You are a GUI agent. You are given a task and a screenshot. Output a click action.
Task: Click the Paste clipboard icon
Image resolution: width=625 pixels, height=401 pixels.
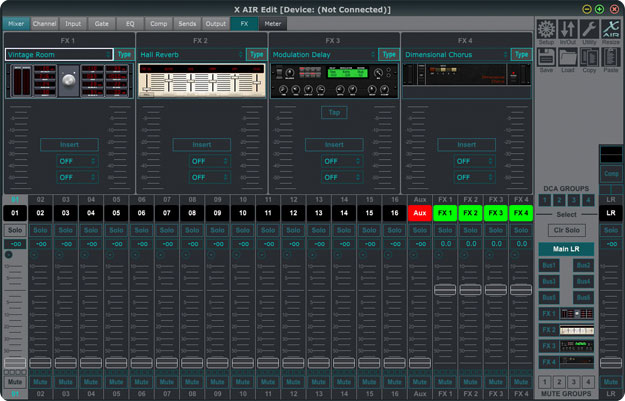click(x=611, y=58)
